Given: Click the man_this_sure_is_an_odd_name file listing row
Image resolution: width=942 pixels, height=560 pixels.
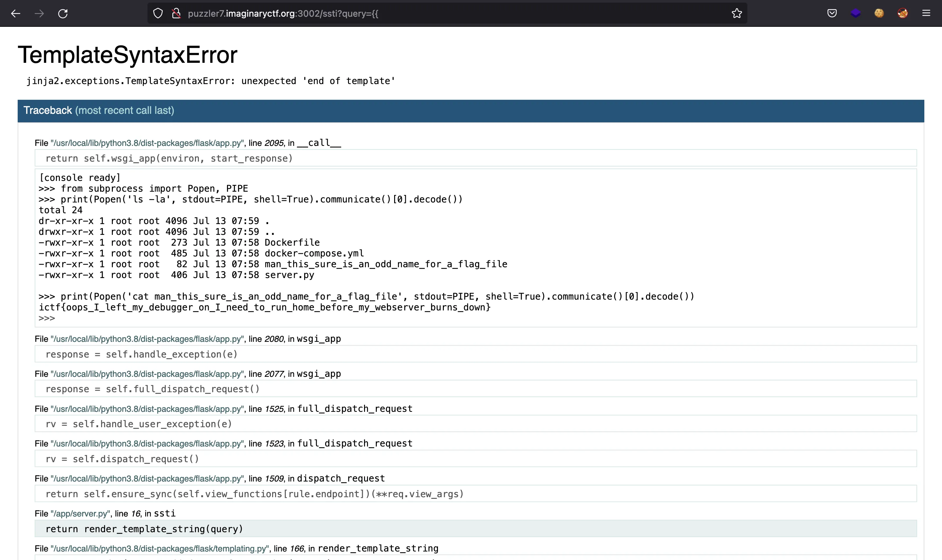Looking at the screenshot, I should pos(273,264).
